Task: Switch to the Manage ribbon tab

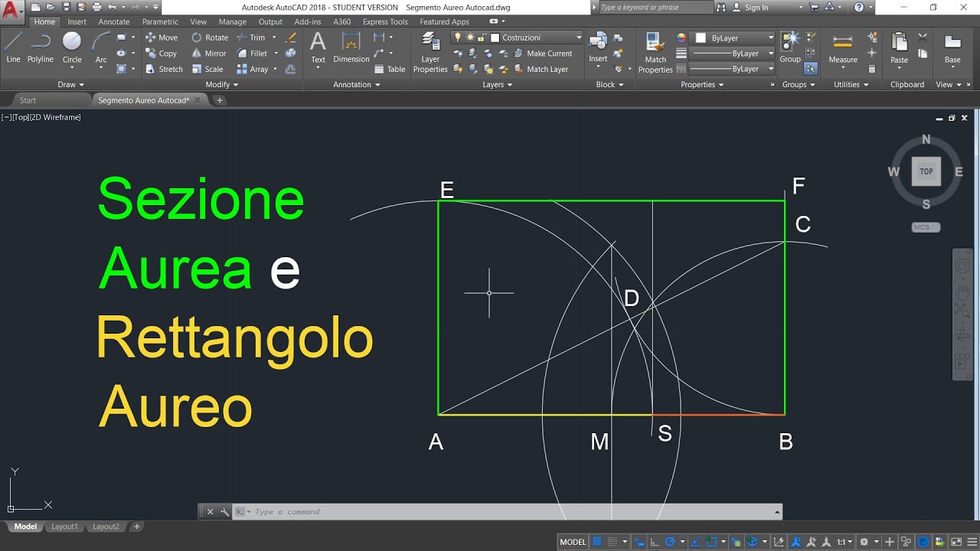Action: tap(233, 21)
